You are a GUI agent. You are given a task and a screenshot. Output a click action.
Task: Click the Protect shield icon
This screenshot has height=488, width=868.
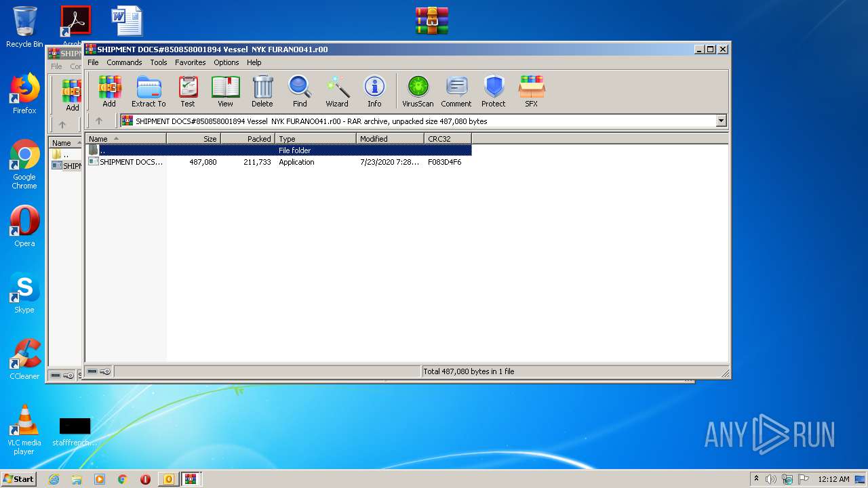[494, 91]
